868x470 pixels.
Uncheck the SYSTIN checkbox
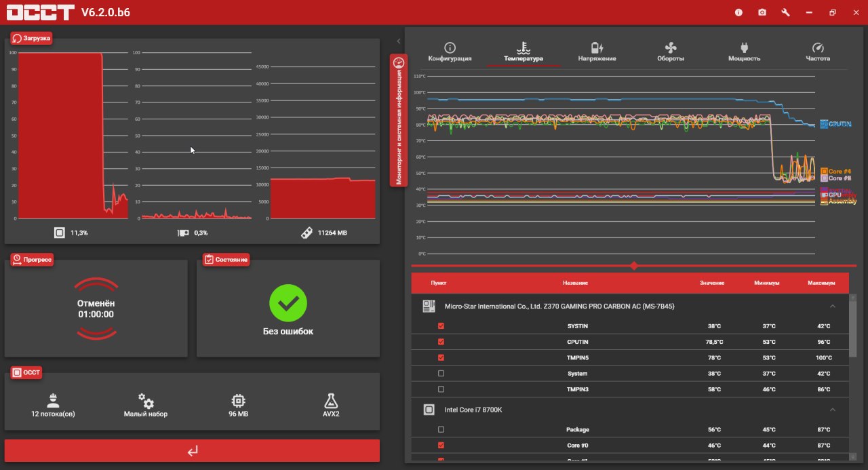pyautogui.click(x=441, y=326)
